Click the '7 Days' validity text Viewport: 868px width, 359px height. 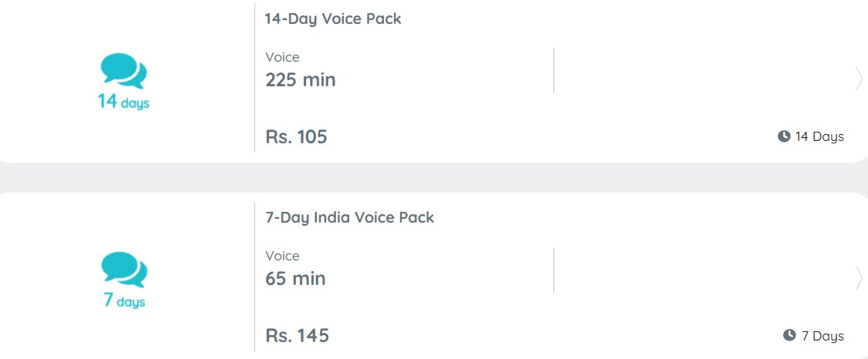click(823, 336)
